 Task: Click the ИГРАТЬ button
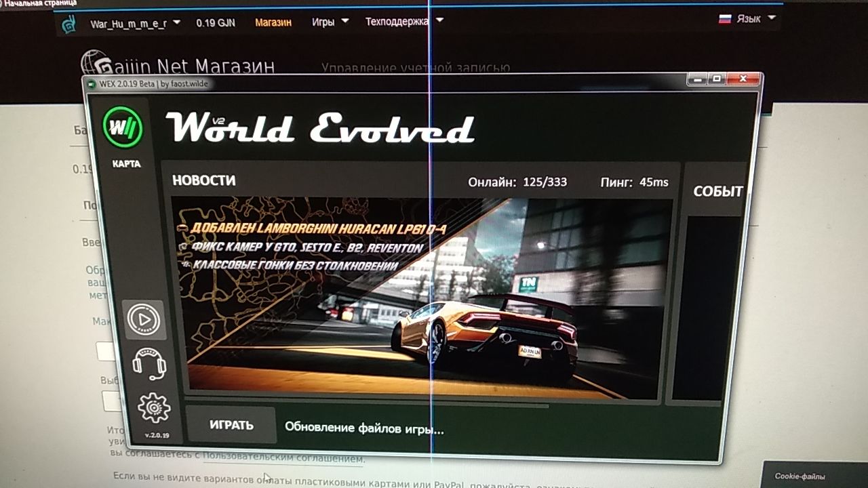(x=231, y=425)
